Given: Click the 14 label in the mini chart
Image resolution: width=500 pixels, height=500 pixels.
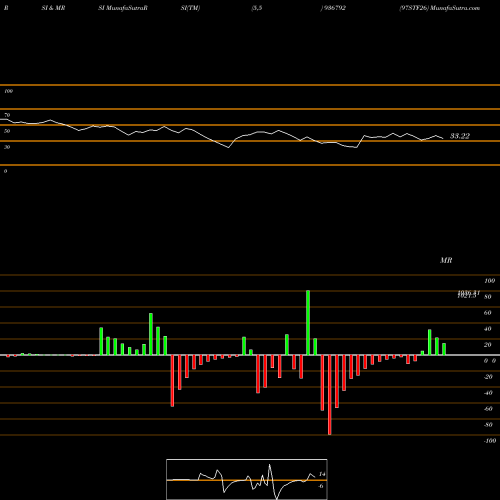Looking at the screenshot, I should (x=322, y=474).
